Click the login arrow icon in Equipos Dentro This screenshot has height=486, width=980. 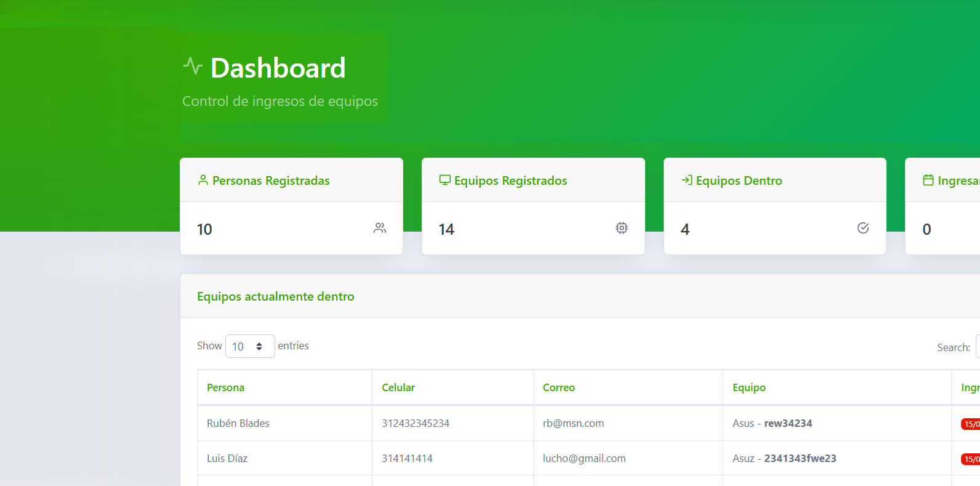[x=687, y=180]
